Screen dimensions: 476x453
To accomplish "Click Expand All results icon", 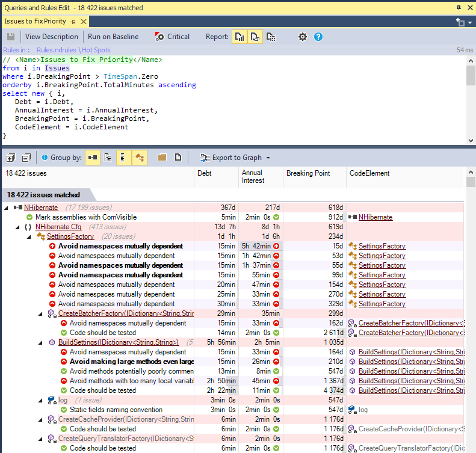I will (11, 158).
